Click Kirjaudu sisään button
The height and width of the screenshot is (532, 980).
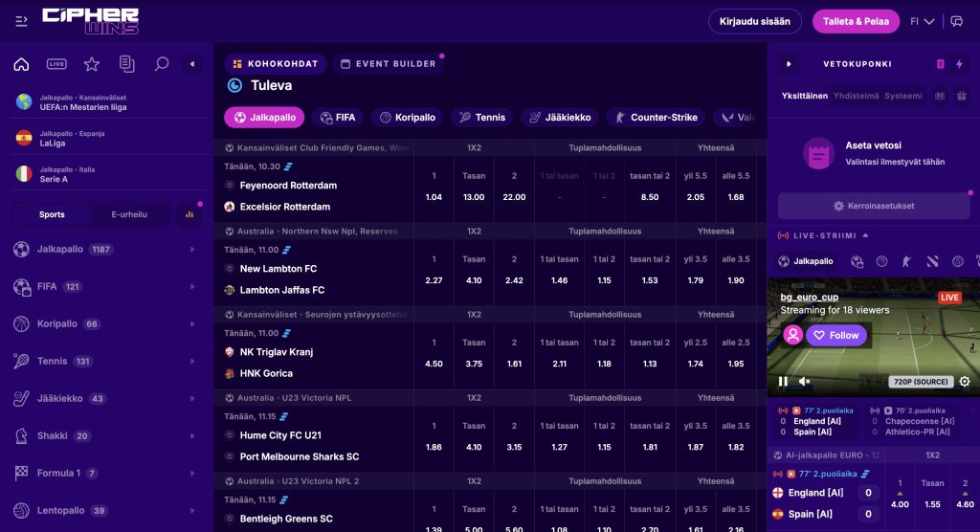pos(754,21)
